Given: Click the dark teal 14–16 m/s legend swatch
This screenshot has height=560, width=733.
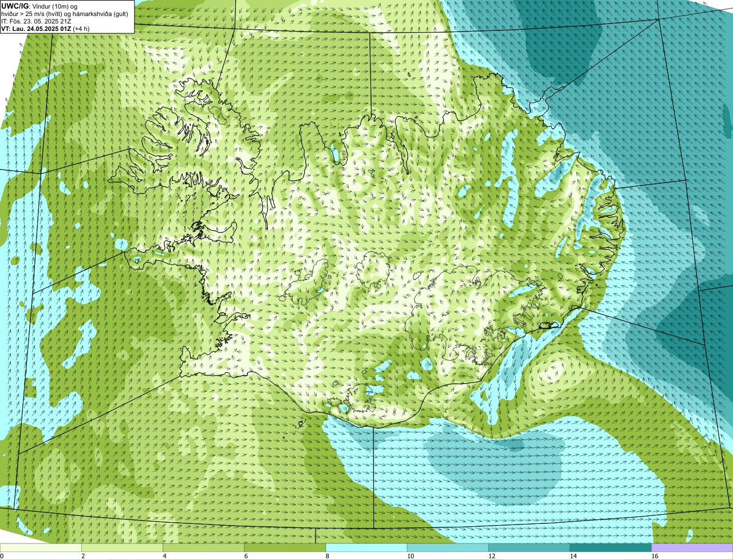Looking at the screenshot, I should click(x=610, y=547).
